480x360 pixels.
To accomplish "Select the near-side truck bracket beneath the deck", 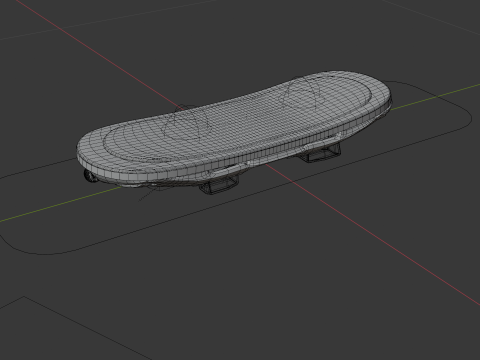I will pyautogui.click(x=219, y=185).
